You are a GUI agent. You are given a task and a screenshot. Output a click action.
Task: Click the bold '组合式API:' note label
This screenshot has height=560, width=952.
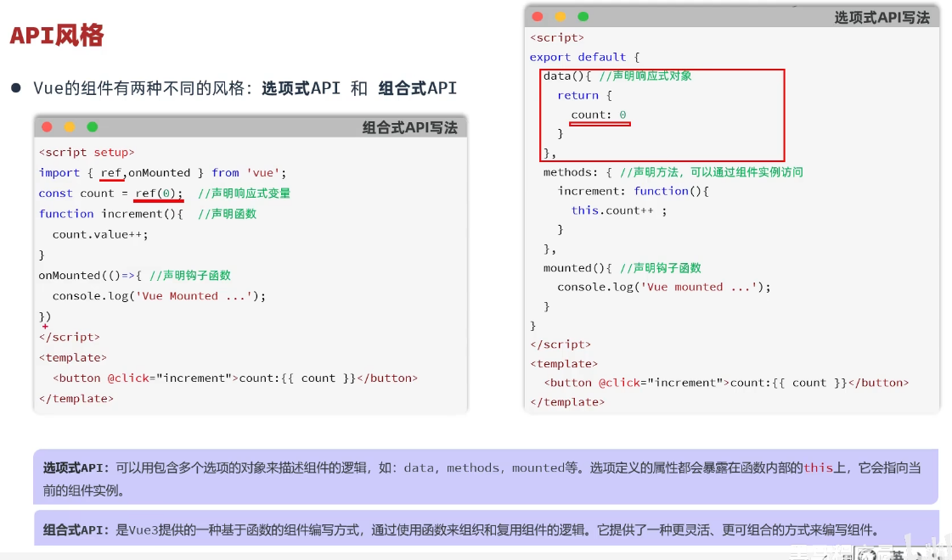pos(76,530)
